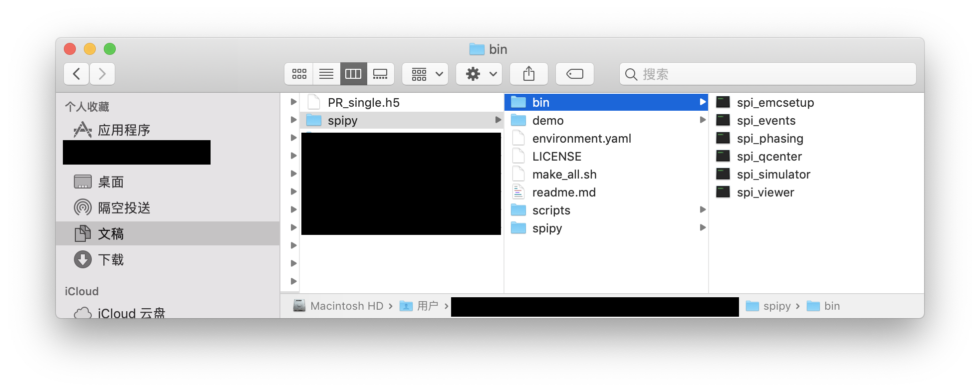This screenshot has width=980, height=392.
Task: Open 隔空投送 in the sidebar
Action: pos(168,207)
